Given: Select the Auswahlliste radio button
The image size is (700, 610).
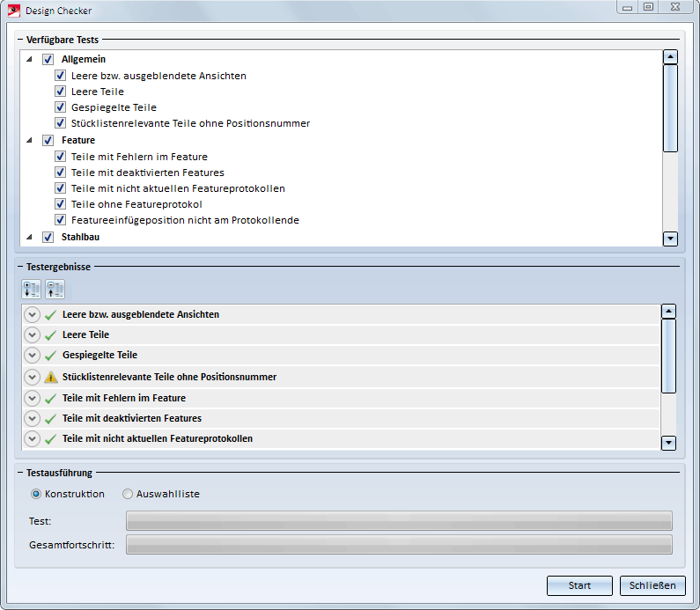Looking at the screenshot, I should (x=128, y=494).
